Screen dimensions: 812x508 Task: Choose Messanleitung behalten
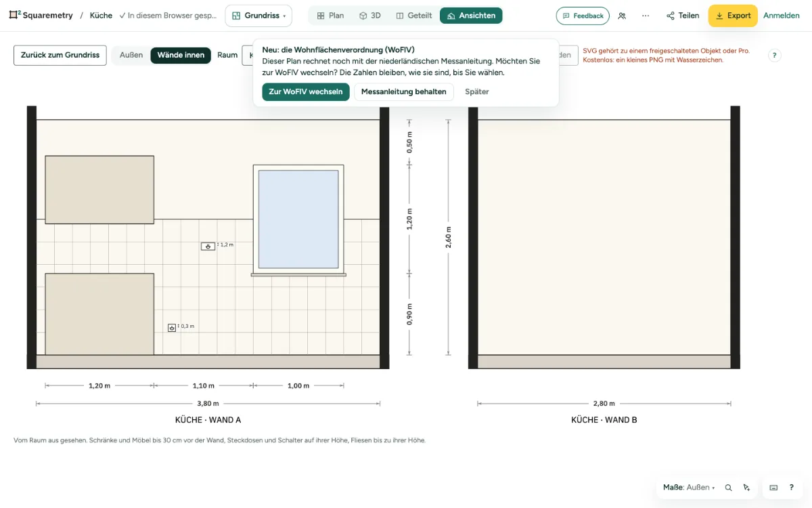[404, 92]
